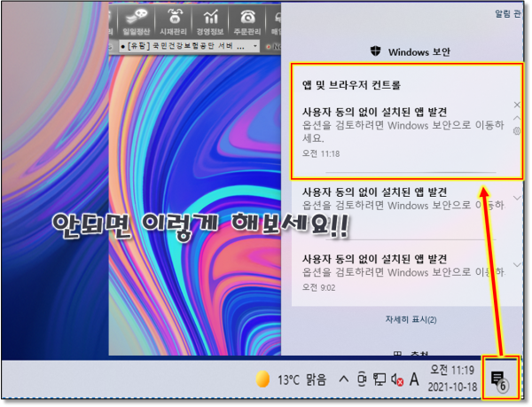Toggle the IME input mode indicator A
532x407 pixels.
[414, 380]
